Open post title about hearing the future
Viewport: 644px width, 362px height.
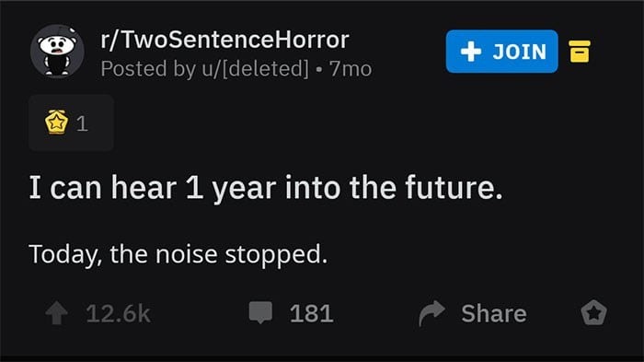click(266, 188)
